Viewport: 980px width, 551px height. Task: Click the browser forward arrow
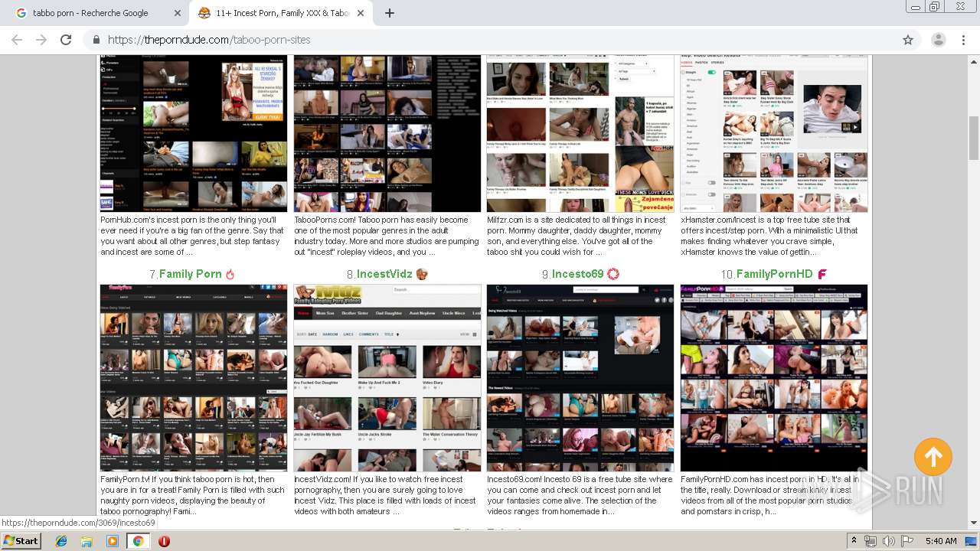41,40
